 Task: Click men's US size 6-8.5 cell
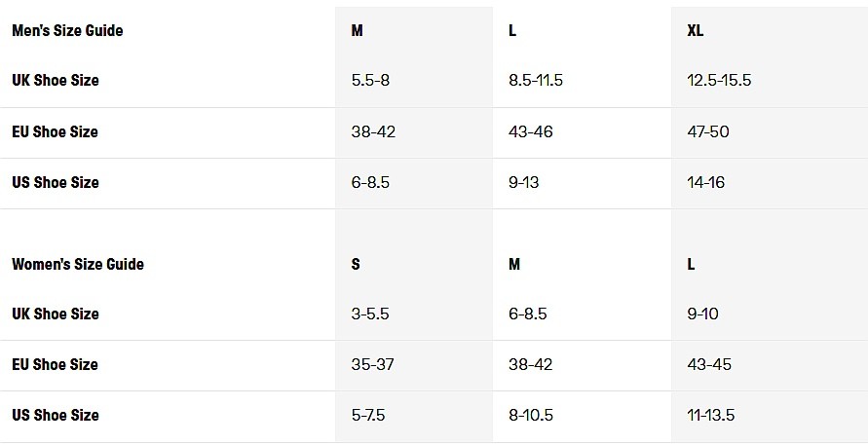pyautogui.click(x=370, y=182)
